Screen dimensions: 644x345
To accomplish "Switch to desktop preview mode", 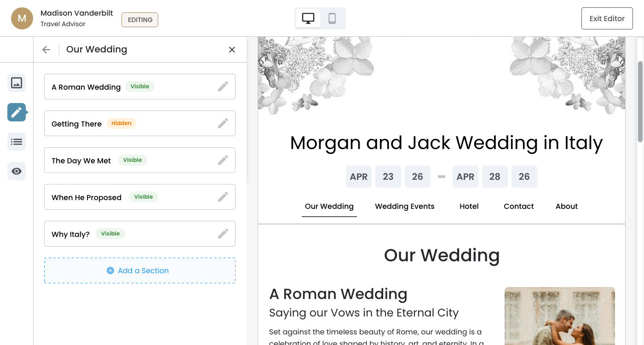I will point(308,18).
